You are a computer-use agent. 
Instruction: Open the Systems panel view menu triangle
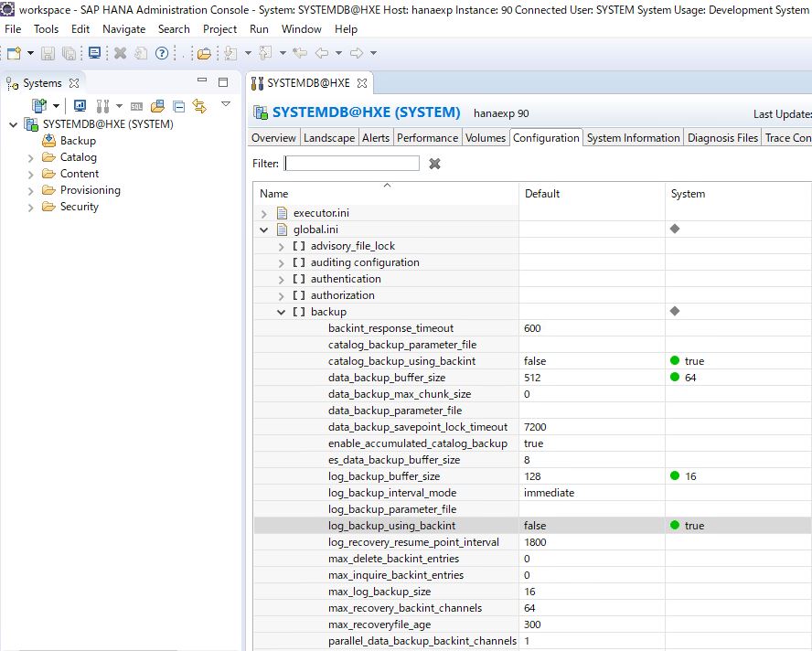pos(226,104)
